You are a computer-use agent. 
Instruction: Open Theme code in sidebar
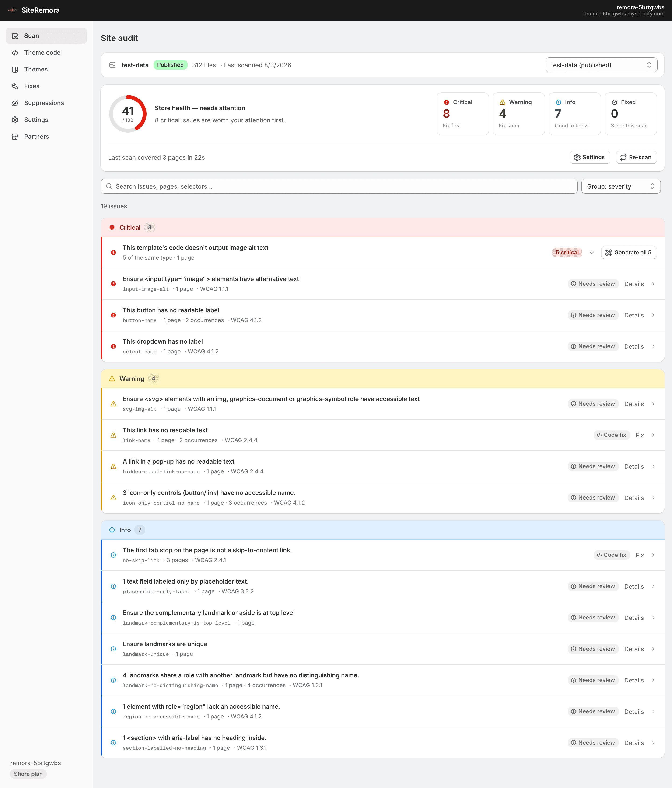46,53
